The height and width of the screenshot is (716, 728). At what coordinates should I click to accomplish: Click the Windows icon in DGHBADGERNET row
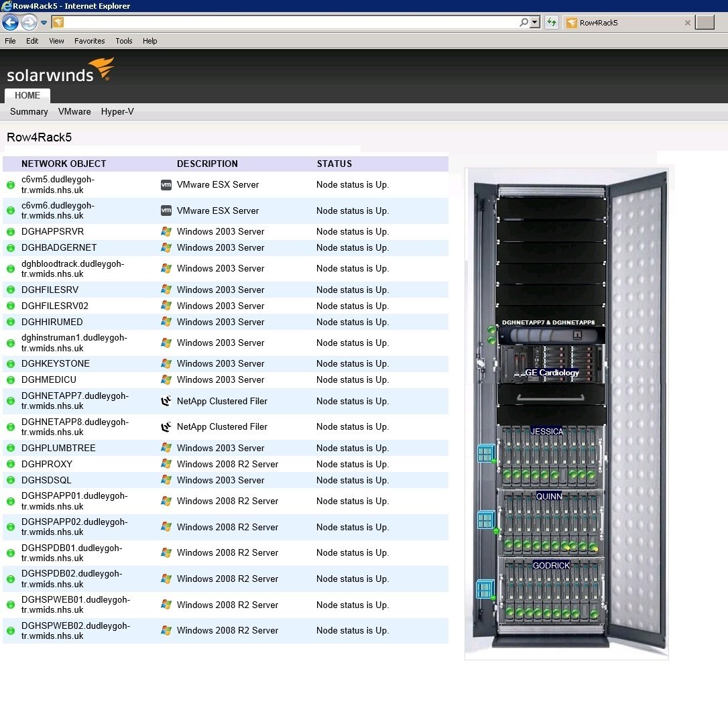(x=166, y=248)
